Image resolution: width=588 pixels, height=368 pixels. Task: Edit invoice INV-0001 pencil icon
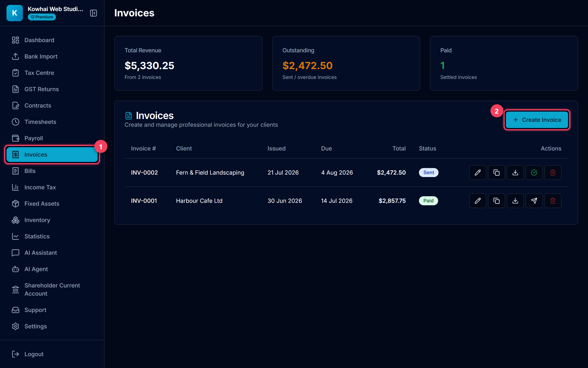pos(478,201)
